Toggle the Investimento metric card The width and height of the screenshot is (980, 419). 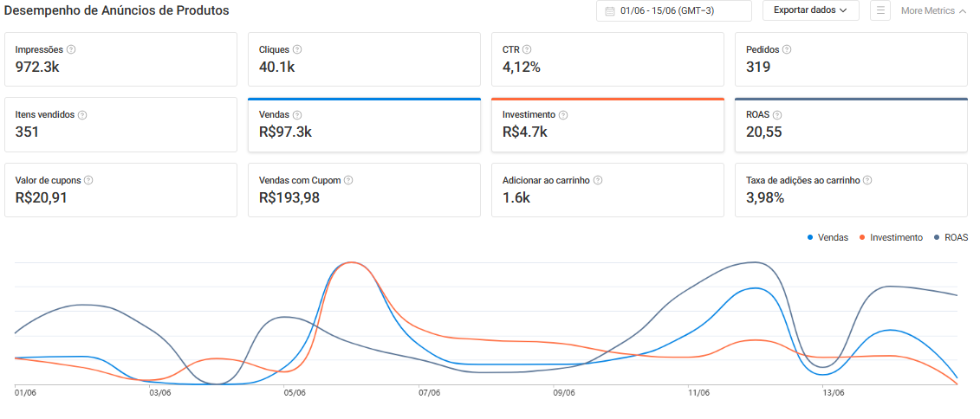pos(607,125)
